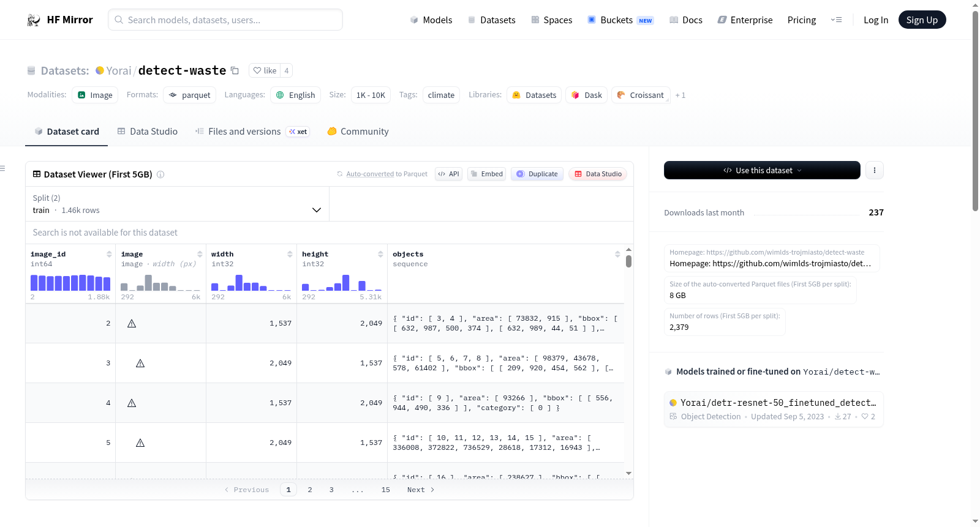Expand the extra navigation menu icon
Viewport: 980px width, 527px height.
[836, 20]
